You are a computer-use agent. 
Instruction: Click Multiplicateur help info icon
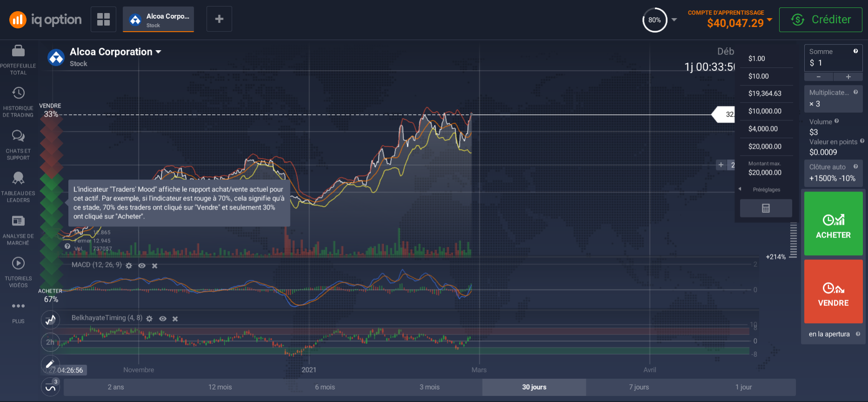[855, 92]
